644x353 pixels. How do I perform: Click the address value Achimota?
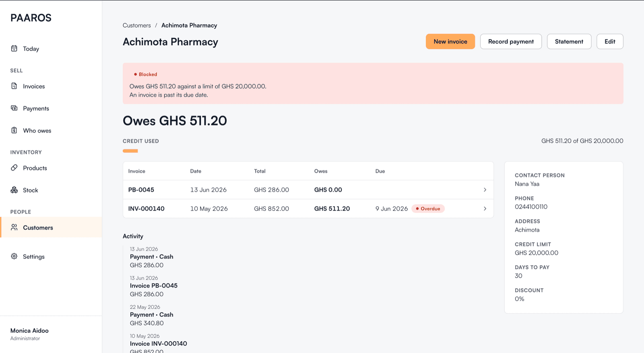pyautogui.click(x=527, y=230)
